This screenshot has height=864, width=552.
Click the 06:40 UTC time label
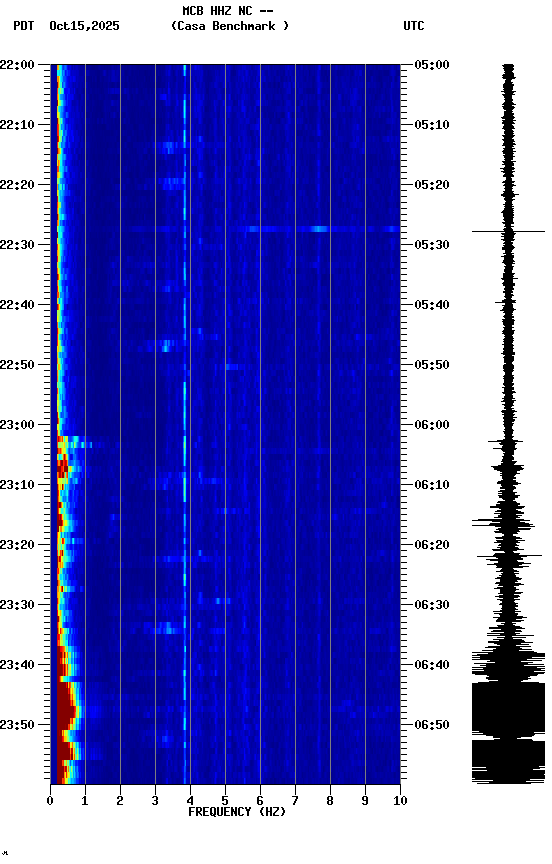tap(432, 666)
